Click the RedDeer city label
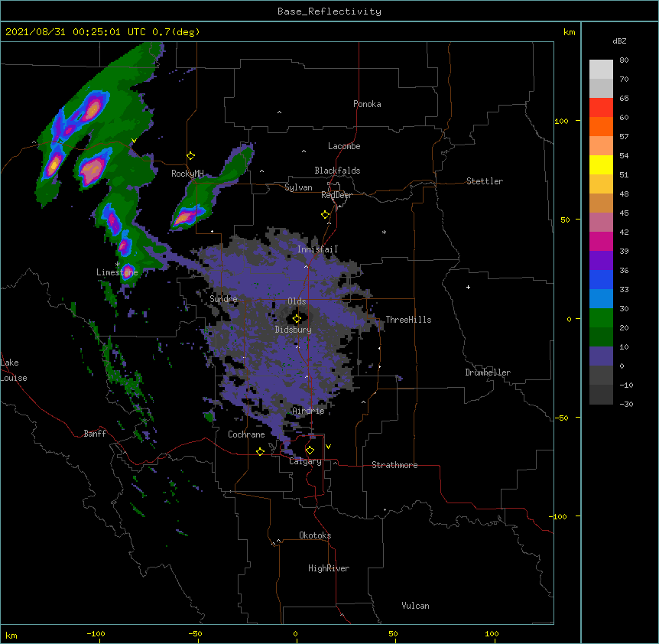The image size is (659, 644). [336, 195]
